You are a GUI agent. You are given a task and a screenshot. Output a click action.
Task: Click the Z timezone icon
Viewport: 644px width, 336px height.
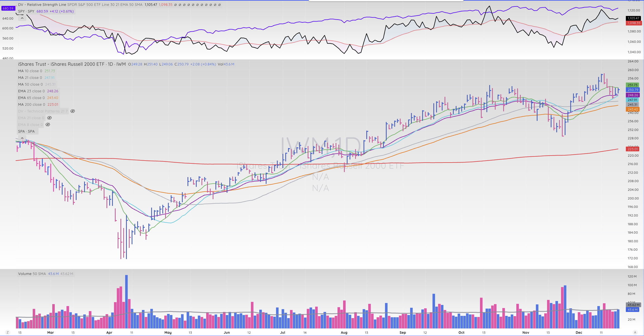point(8,332)
